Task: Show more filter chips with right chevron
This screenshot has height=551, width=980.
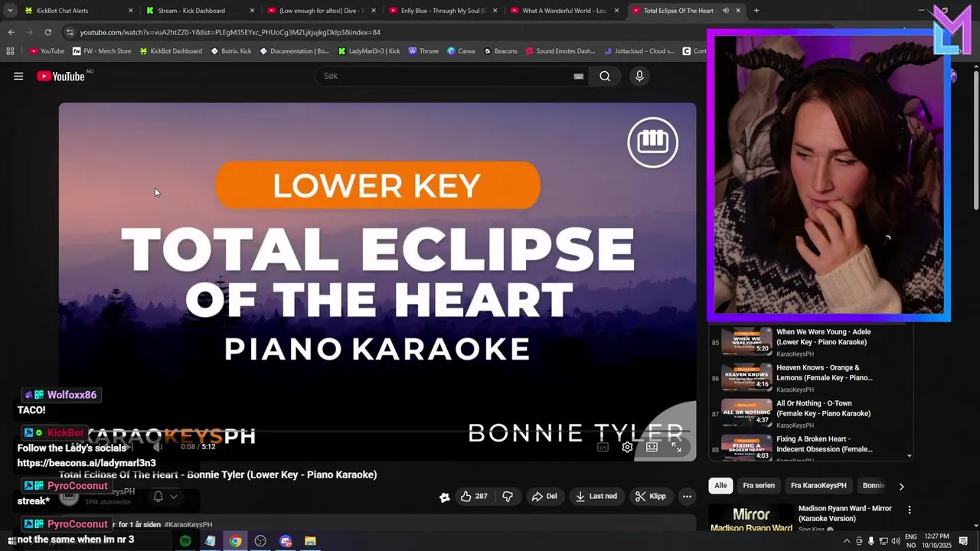Action: (x=901, y=486)
